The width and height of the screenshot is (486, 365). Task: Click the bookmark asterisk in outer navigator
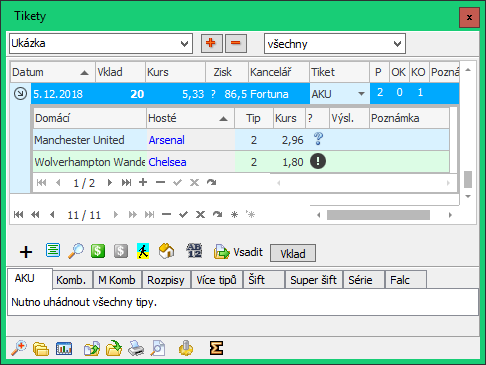point(234,214)
